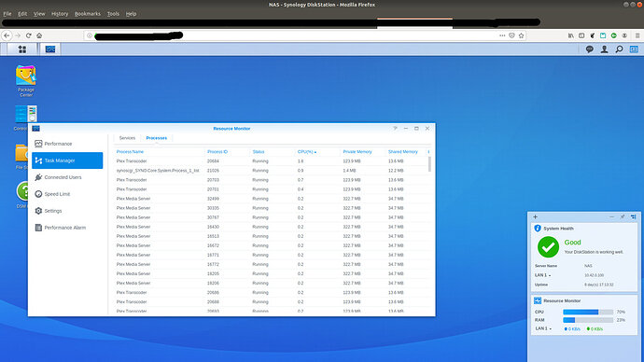Image resolution: width=644 pixels, height=362 pixels.
Task: Open the widget panel settings icon
Action: tap(634, 216)
